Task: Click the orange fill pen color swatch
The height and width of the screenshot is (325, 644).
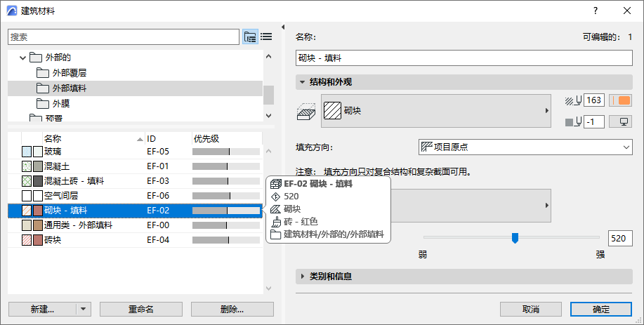Action: point(620,101)
